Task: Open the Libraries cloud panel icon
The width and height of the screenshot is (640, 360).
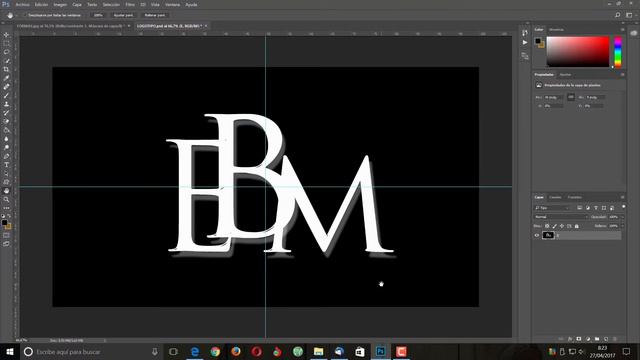Action: 633,33
